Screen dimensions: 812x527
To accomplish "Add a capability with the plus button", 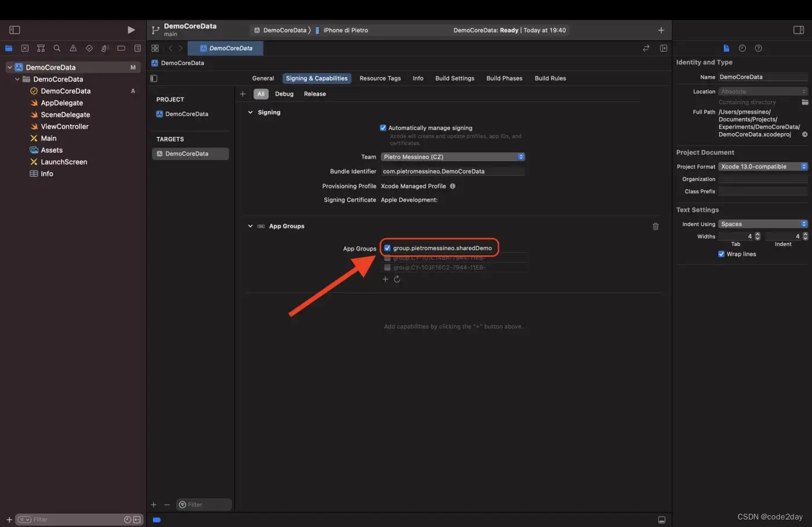I will click(243, 94).
